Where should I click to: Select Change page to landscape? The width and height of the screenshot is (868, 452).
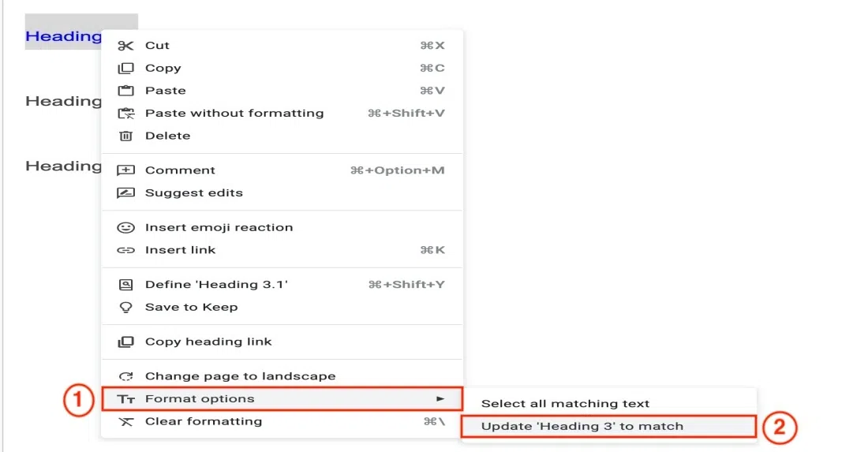[x=240, y=376]
